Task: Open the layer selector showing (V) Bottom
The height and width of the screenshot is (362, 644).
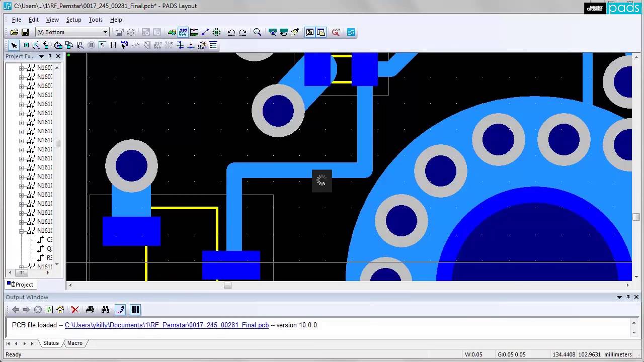Action: (71, 32)
